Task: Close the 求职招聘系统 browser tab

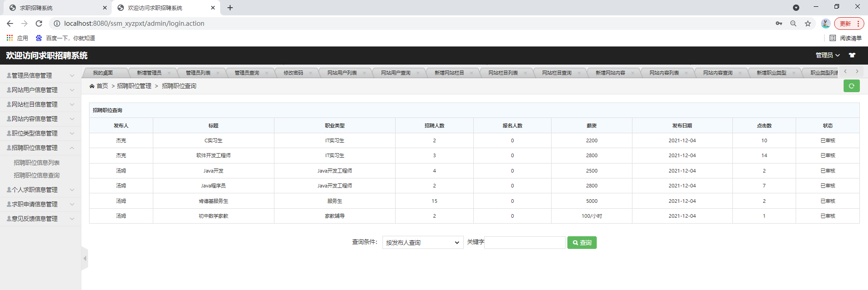Action: (x=105, y=8)
